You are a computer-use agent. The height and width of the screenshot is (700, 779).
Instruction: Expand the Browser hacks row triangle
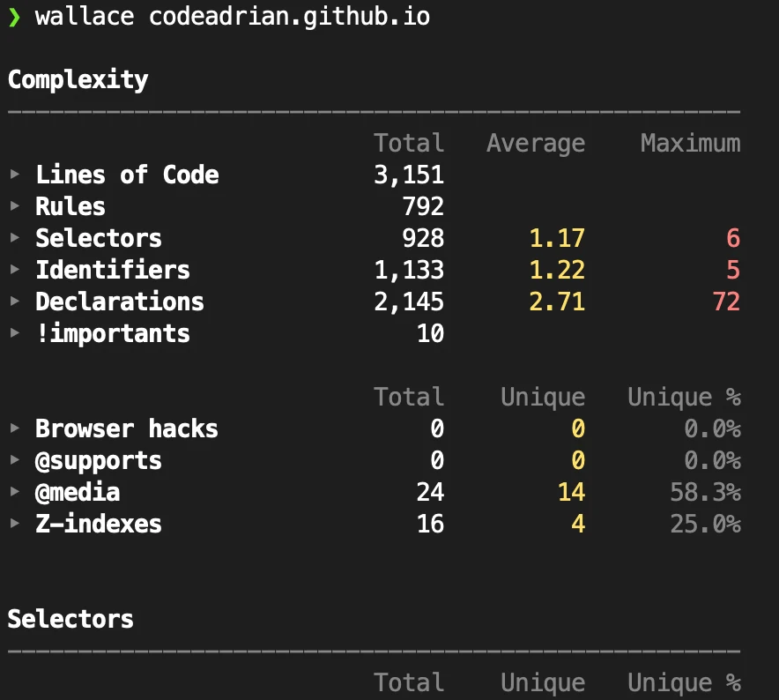click(14, 428)
